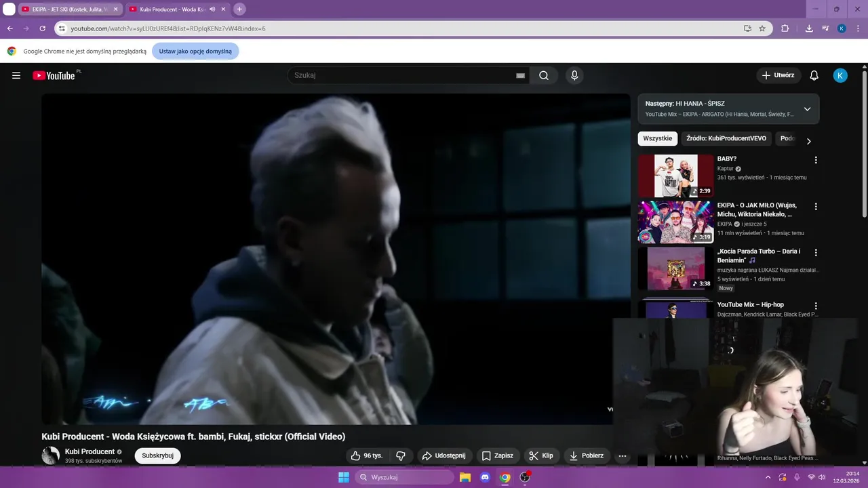Open Kubi Producent channel name link
This screenshot has height=488, width=868.
90,451
